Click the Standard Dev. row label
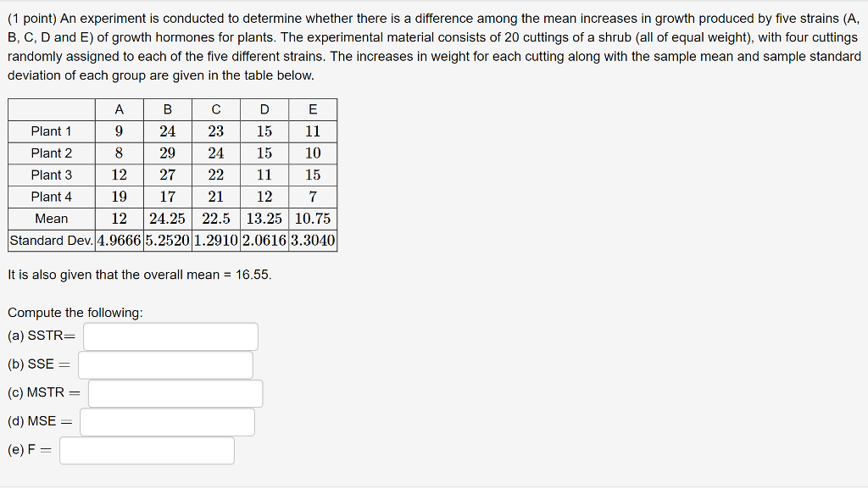This screenshot has height=489, width=868. click(50, 240)
